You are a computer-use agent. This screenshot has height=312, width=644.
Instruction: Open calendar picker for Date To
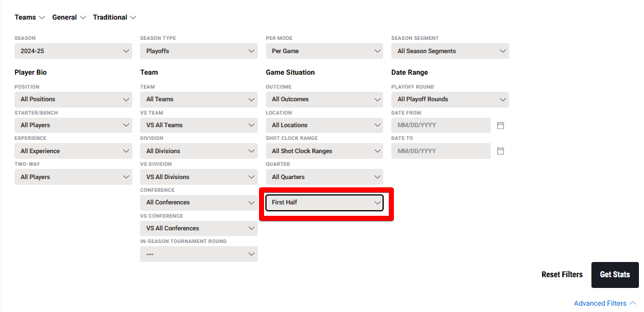point(500,151)
